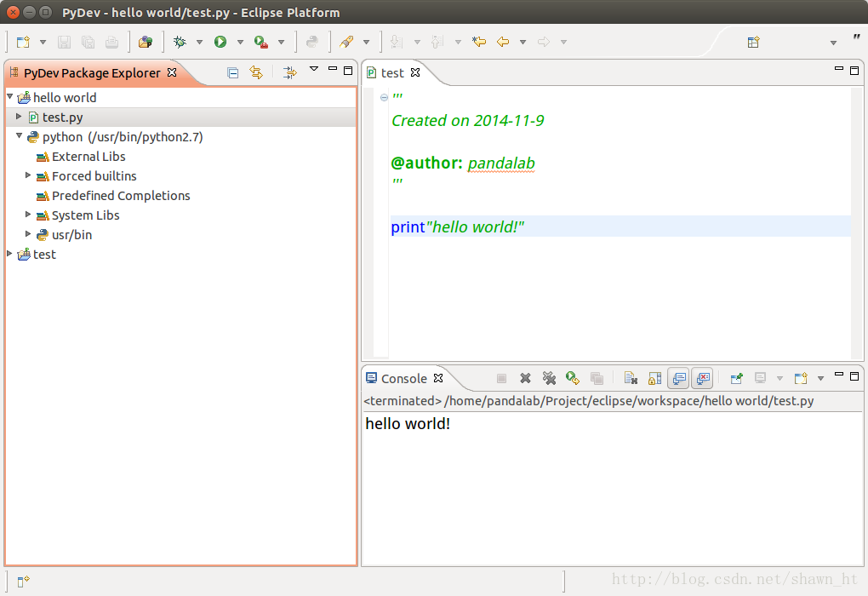Open the Back history dropdown arrow
The width and height of the screenshot is (868, 596).
coord(523,42)
